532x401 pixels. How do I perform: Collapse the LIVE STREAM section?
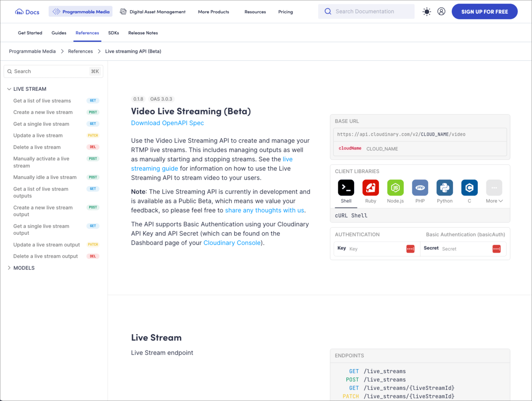(9, 89)
